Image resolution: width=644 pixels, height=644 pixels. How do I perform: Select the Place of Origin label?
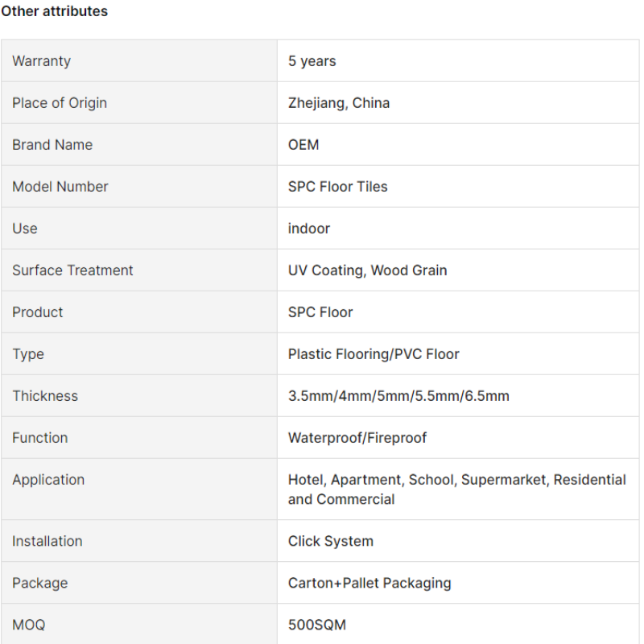tap(60, 103)
